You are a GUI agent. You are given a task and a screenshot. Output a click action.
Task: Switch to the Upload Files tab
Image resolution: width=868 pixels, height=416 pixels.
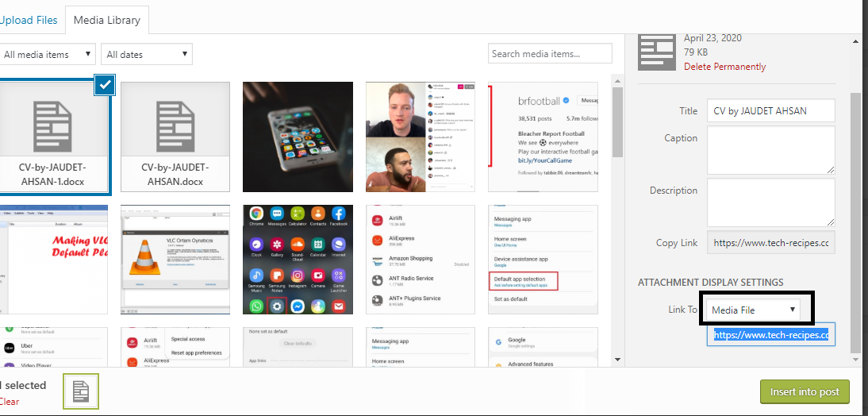(29, 20)
